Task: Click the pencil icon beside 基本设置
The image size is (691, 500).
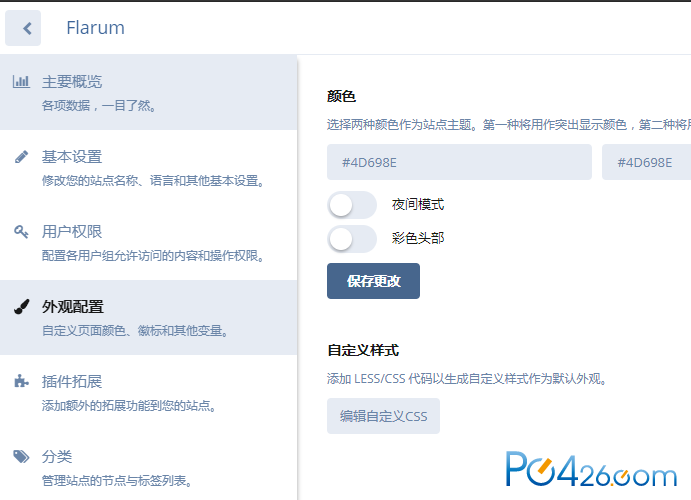Action: coord(21,157)
